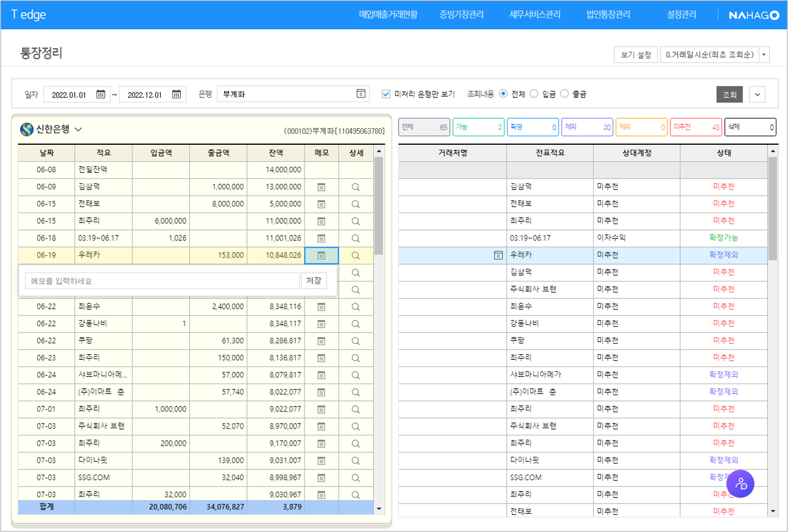Click the detail magnifier icon on the 전태보 row

356,204
